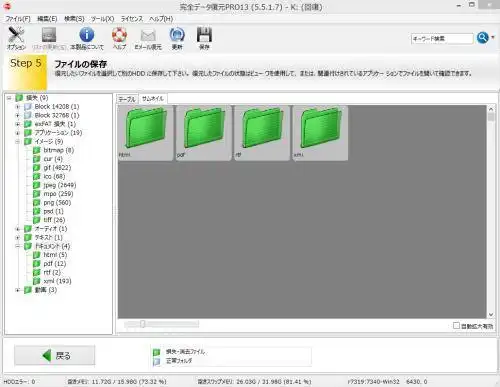
Task: Open Help via the lifebuoy icon
Action: tap(119, 35)
